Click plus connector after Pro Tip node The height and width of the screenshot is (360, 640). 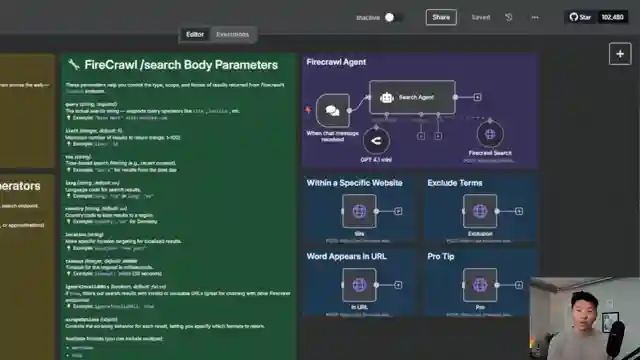tap(519, 285)
